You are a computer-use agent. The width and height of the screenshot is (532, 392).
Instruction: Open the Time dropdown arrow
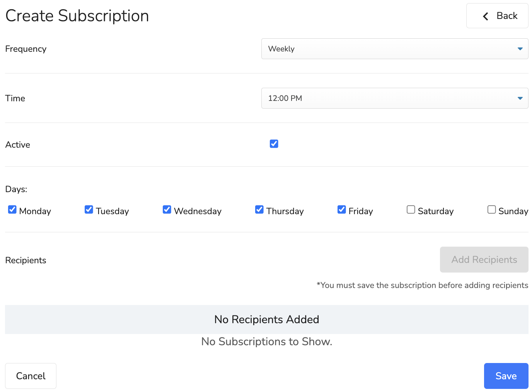click(520, 98)
